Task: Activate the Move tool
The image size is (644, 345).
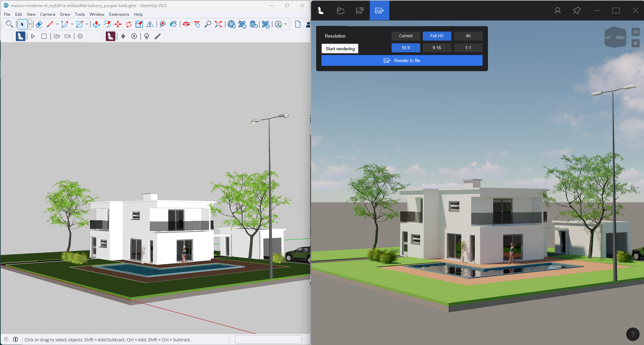Action: pyautogui.click(x=118, y=24)
